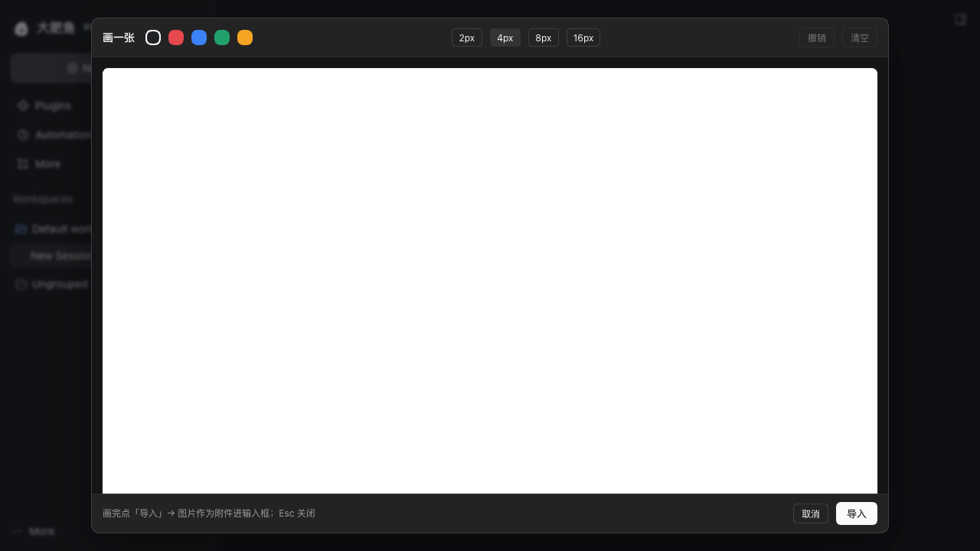Pick the orange brush color
This screenshot has width=980, height=551.
(x=245, y=37)
